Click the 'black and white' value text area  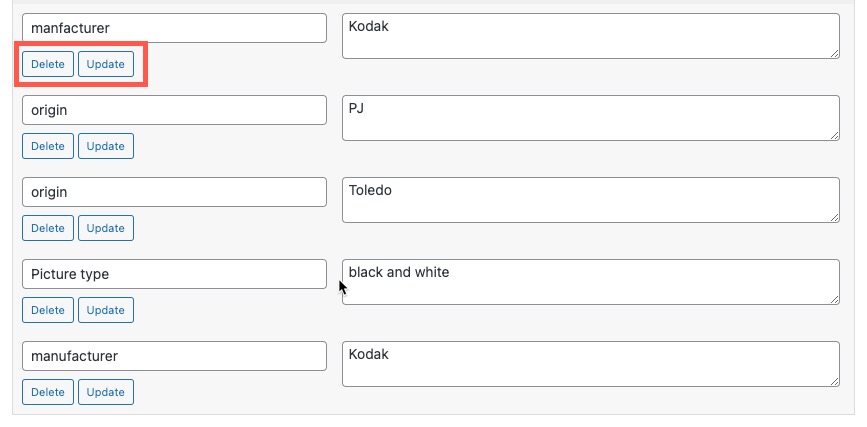590,282
